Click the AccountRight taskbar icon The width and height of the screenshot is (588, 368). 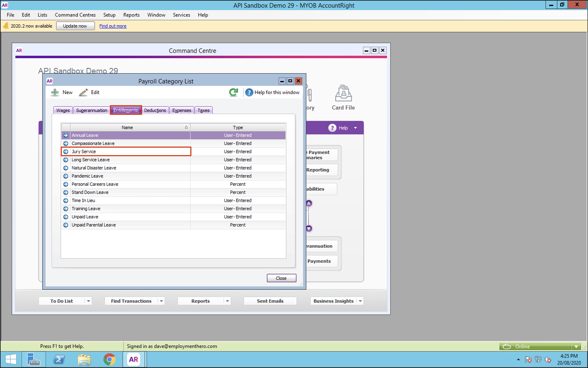pyautogui.click(x=133, y=359)
